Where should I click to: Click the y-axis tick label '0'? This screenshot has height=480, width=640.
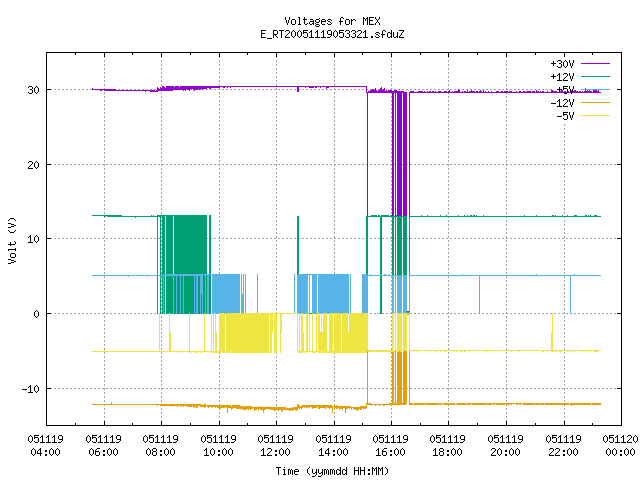[x=36, y=314]
